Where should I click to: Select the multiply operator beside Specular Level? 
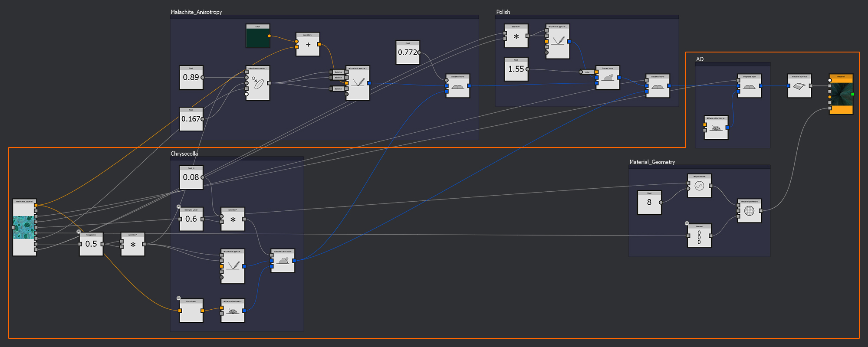pos(233,219)
